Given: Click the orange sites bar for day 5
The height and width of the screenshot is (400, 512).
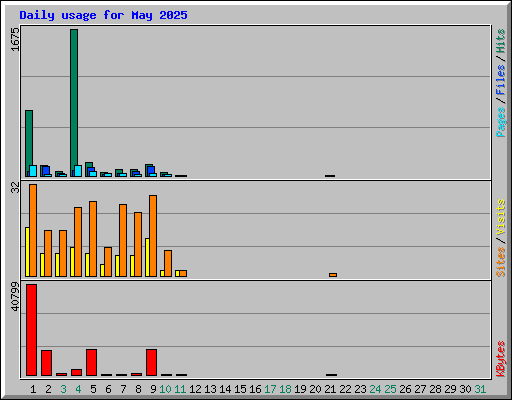Looking at the screenshot, I should pos(93,239).
